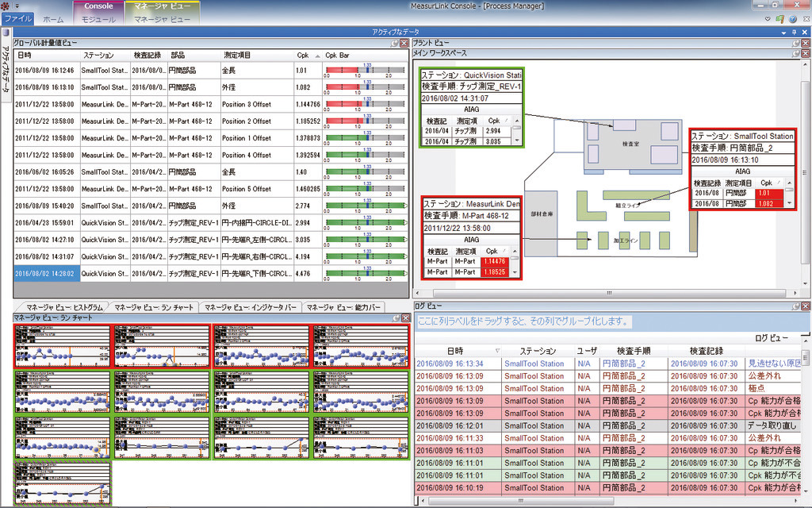Click Cpk bar for value 1.01
The image size is (812, 508).
(x=365, y=71)
